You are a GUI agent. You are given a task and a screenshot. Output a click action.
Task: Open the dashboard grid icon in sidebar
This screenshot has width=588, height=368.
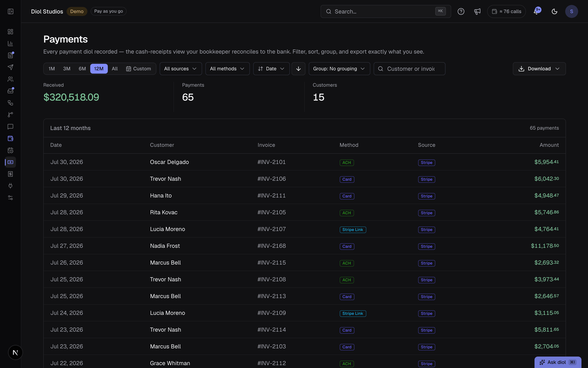click(10, 32)
